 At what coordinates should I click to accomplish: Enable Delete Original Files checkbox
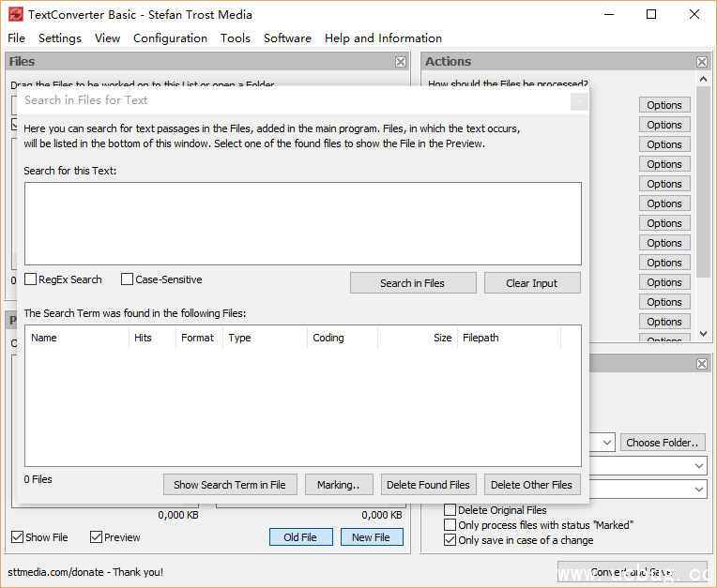point(450,510)
